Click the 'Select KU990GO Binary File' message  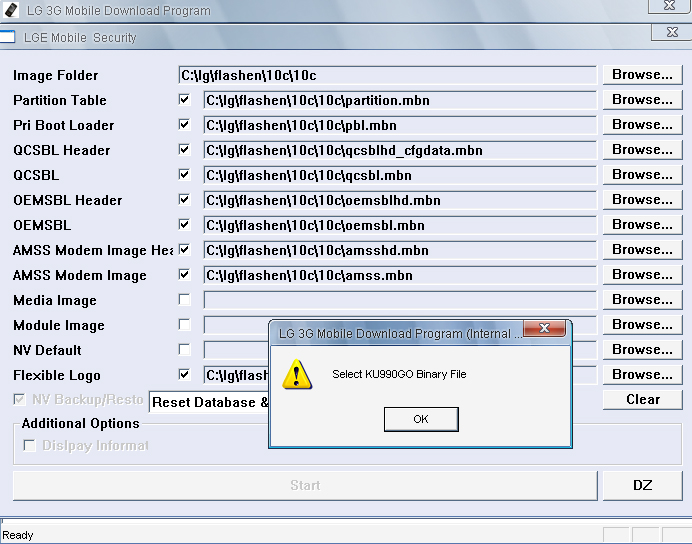click(399, 374)
